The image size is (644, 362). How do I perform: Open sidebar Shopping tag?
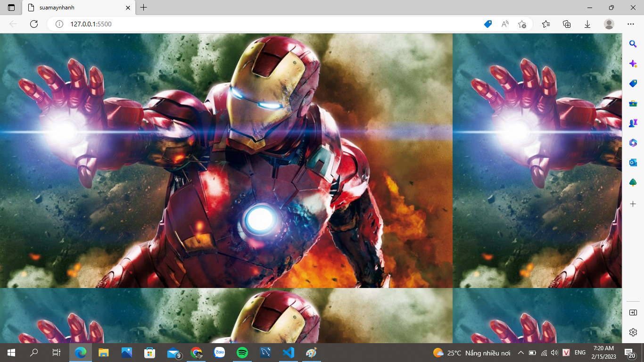(633, 83)
